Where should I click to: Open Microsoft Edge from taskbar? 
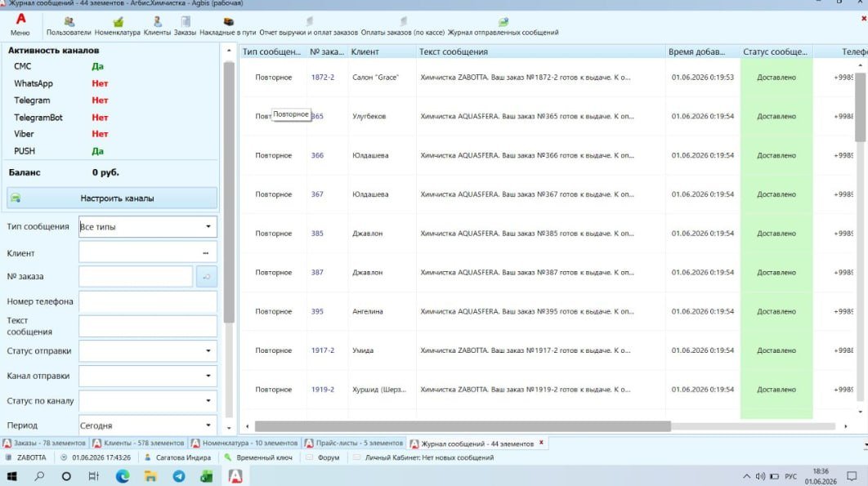(x=123, y=476)
